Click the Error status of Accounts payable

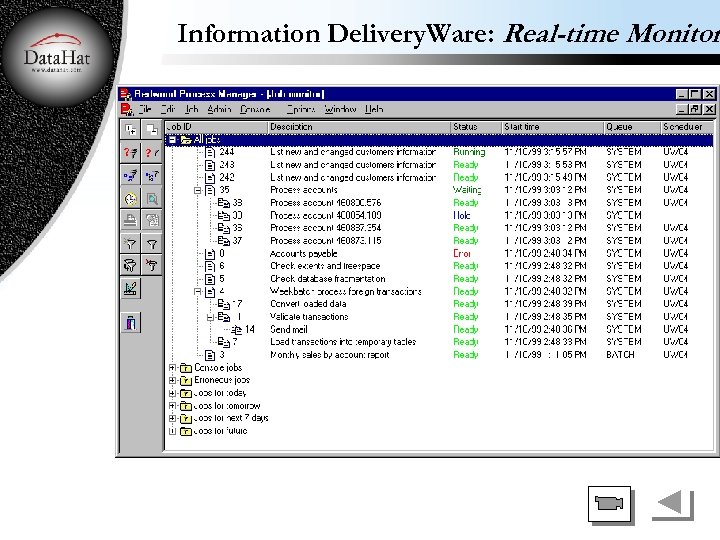tap(462, 253)
